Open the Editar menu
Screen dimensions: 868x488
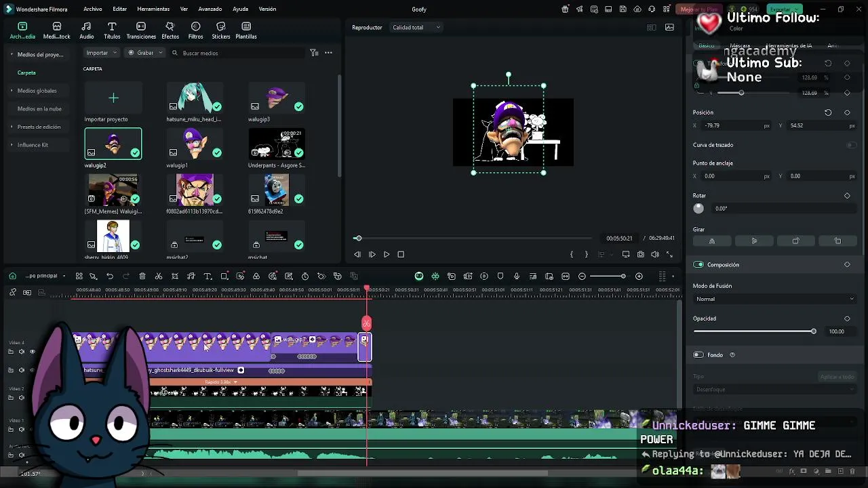[120, 9]
